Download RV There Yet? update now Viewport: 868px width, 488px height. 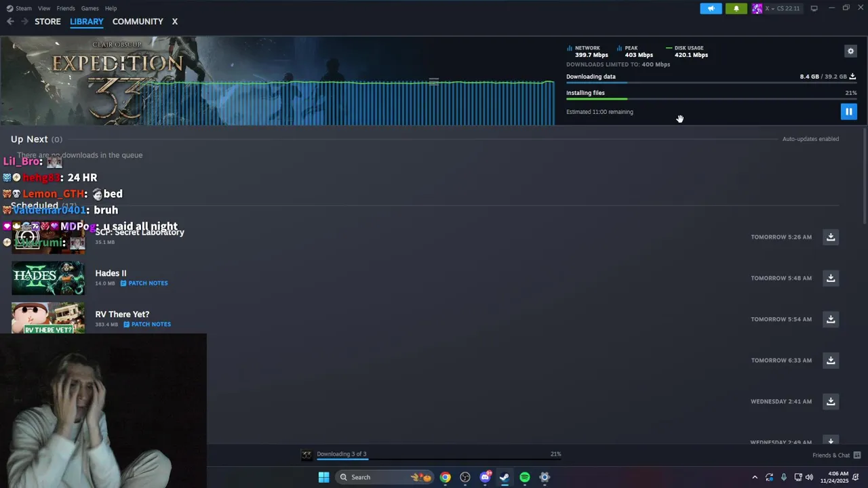pyautogui.click(x=831, y=319)
